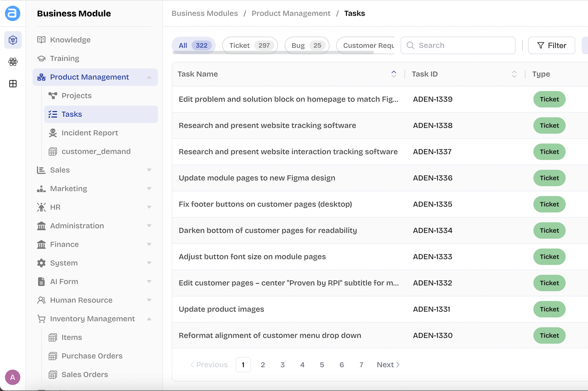
Task: Open the user avatar 'A' at bottom left
Action: click(13, 377)
